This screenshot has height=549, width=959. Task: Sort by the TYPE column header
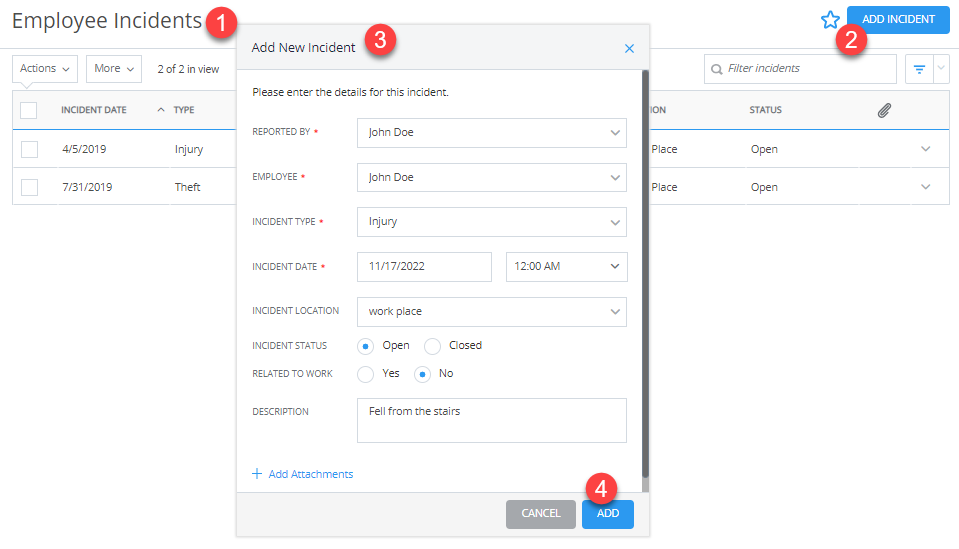click(x=184, y=110)
